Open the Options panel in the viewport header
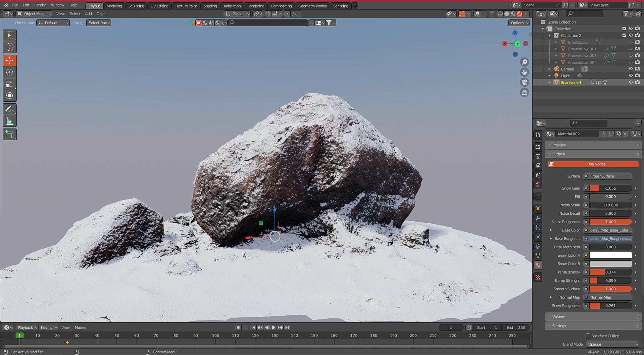Image resolution: width=644 pixels, height=355 pixels. 518,23
